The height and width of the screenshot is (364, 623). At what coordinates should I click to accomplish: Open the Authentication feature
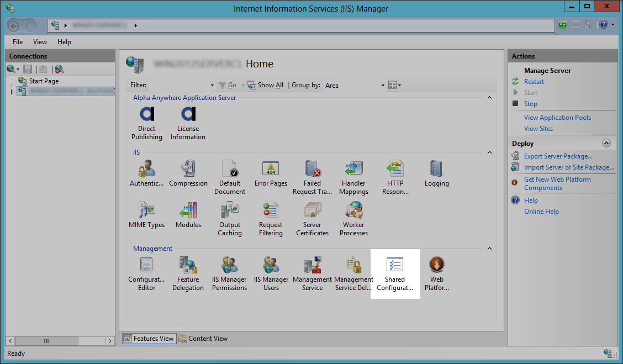click(x=146, y=173)
